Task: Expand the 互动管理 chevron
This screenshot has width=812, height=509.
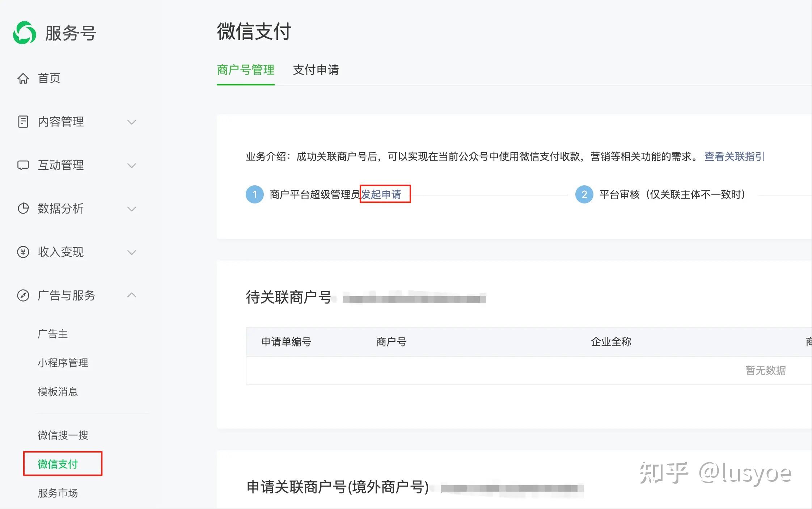Action: point(132,165)
